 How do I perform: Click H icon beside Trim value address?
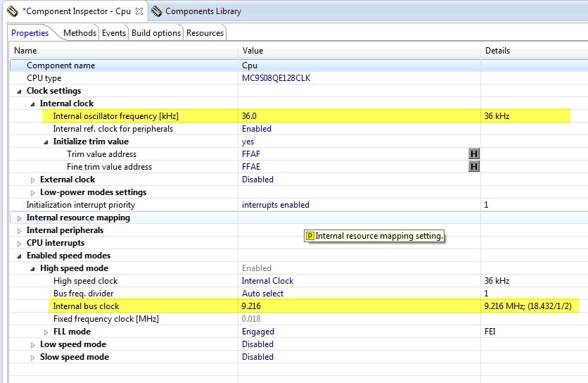click(x=474, y=154)
